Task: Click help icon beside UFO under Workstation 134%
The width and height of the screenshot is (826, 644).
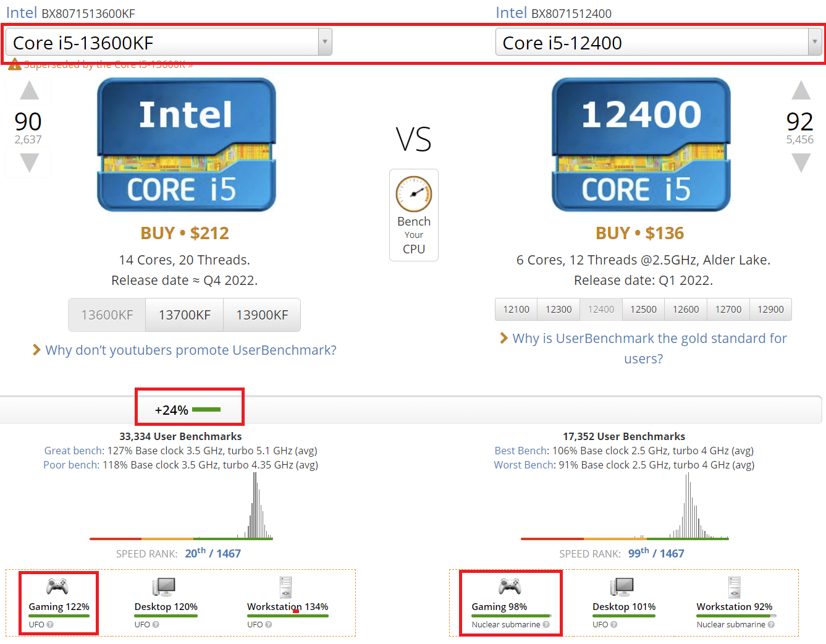Action: (x=268, y=625)
